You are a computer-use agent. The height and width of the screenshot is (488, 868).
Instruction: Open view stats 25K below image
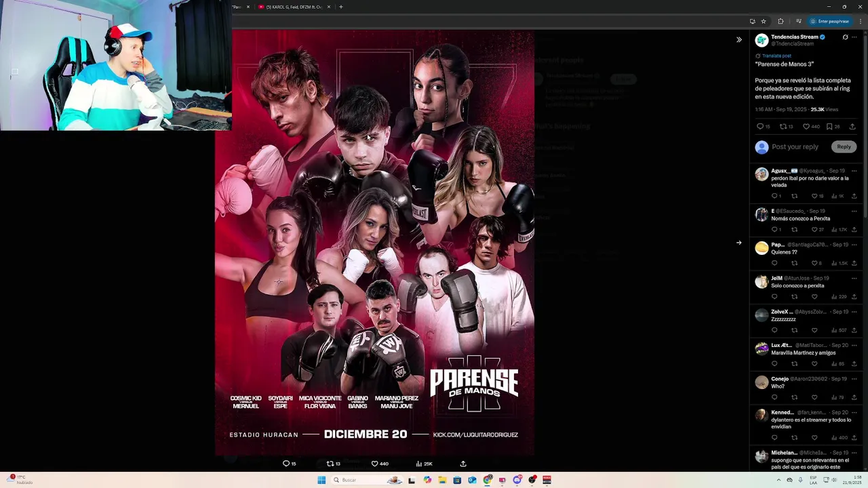point(424,464)
